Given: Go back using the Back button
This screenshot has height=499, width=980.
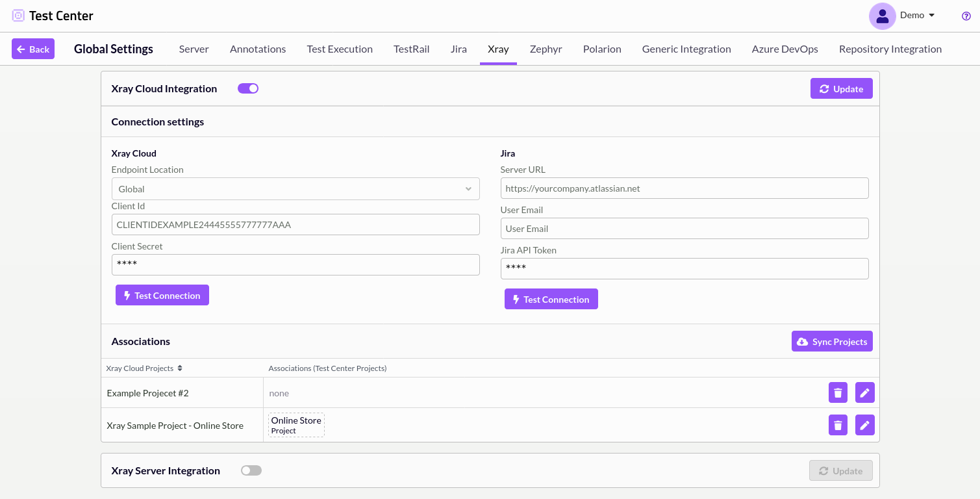Looking at the screenshot, I should click(x=33, y=49).
